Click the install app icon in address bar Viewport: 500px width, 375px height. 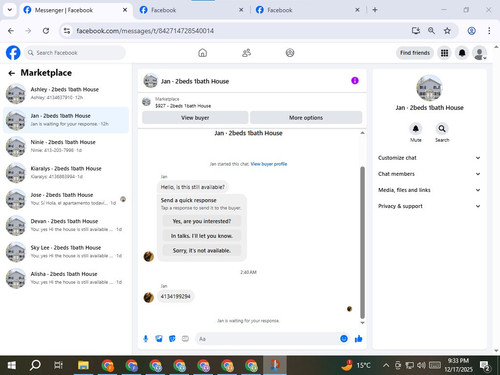coord(416,31)
